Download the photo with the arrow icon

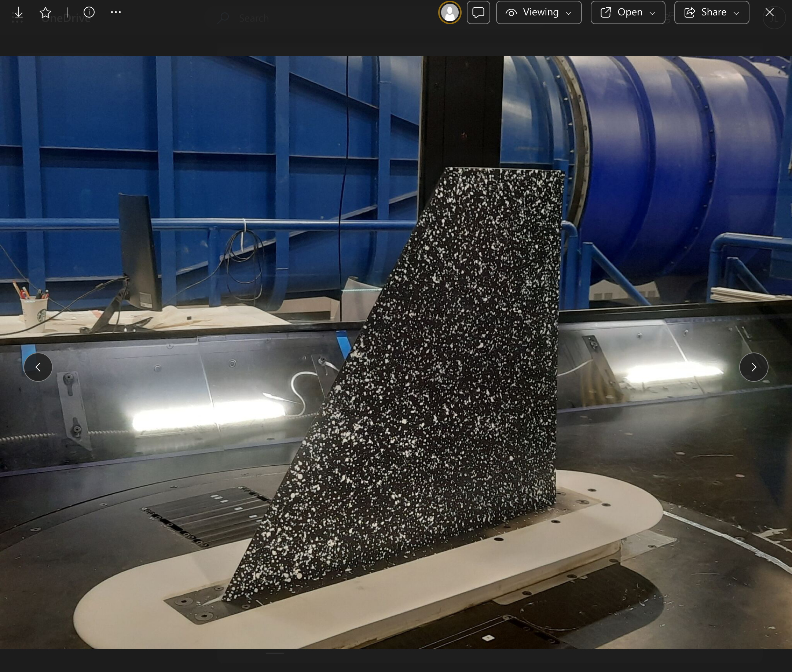tap(18, 13)
